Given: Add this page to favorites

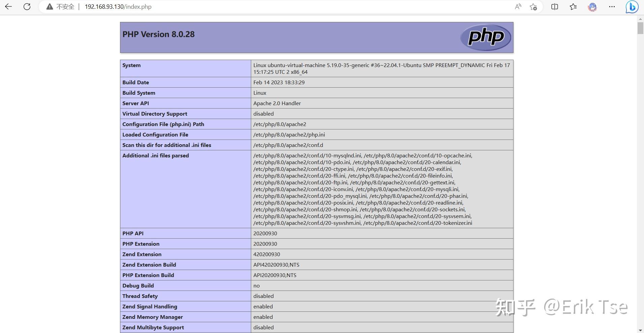Looking at the screenshot, I should [x=533, y=6].
